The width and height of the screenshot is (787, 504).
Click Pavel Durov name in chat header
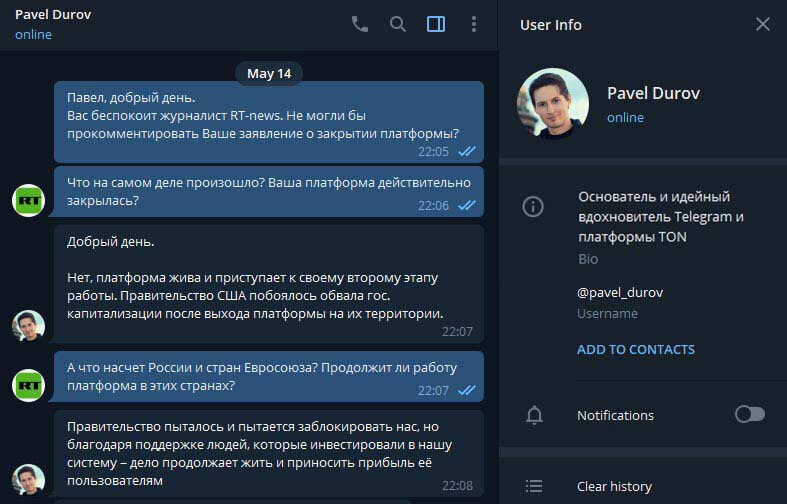click(x=53, y=15)
